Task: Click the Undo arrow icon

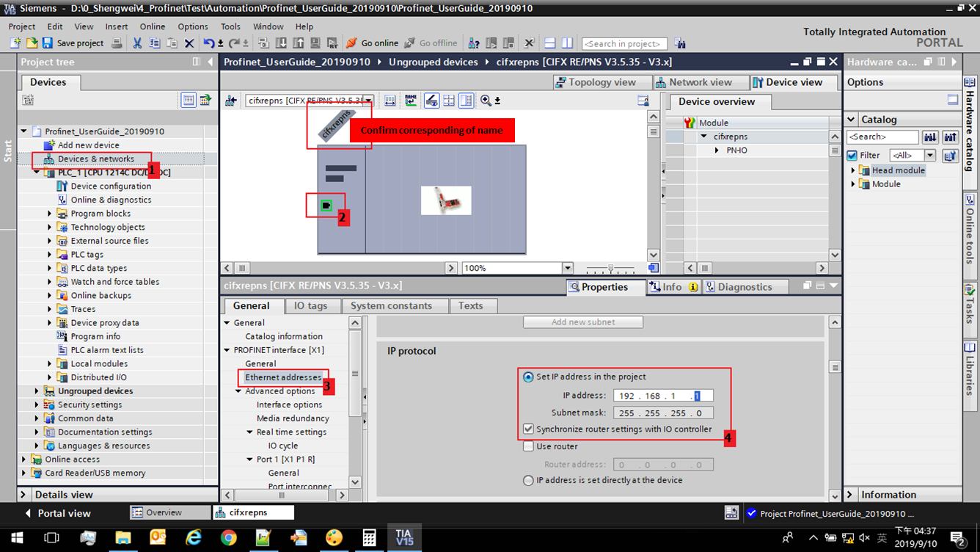Action: (209, 43)
